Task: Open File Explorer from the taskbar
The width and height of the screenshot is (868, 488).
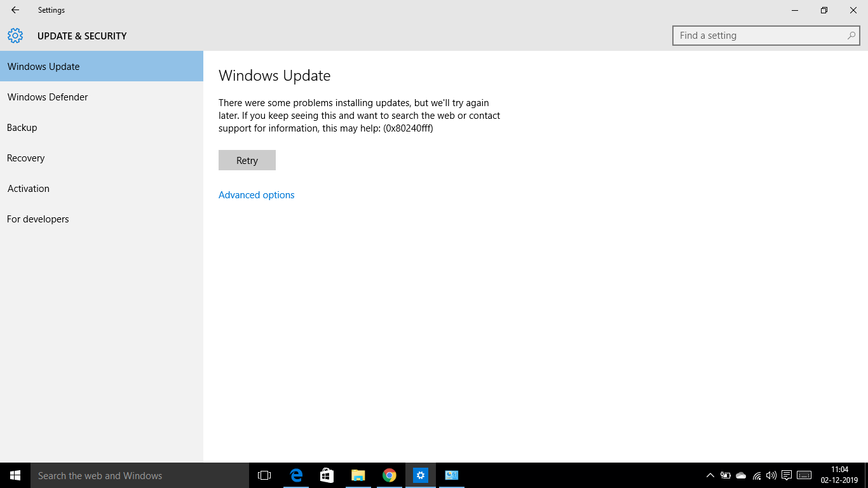Action: [358, 475]
